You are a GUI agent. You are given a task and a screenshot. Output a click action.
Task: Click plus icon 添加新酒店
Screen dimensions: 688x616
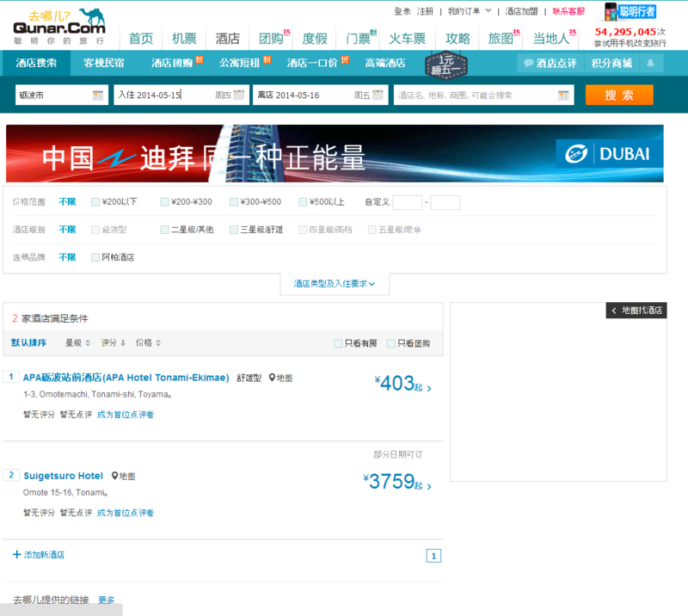pos(16,555)
